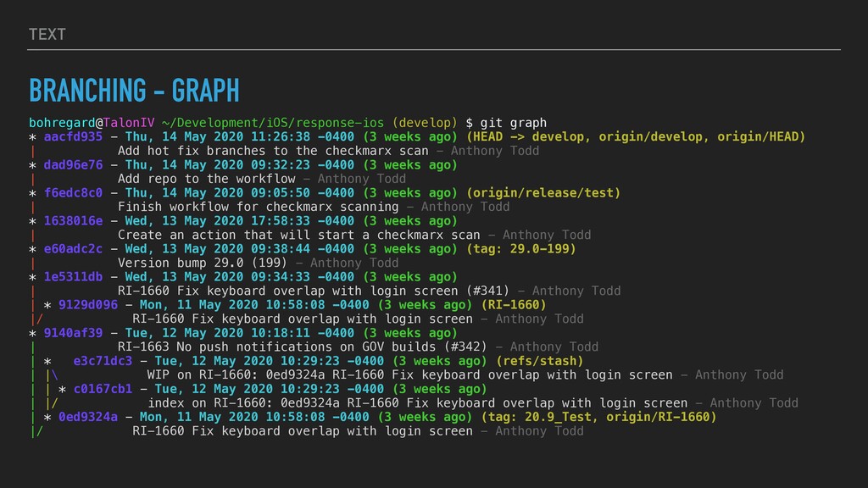
Task: Click commit hash f6edc8c0
Action: [x=73, y=193]
